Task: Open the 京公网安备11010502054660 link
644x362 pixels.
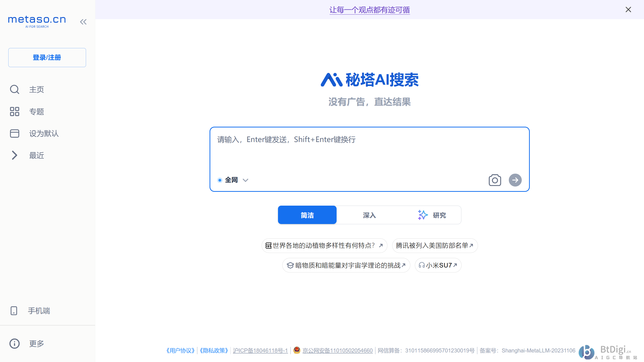Action: (x=337, y=350)
